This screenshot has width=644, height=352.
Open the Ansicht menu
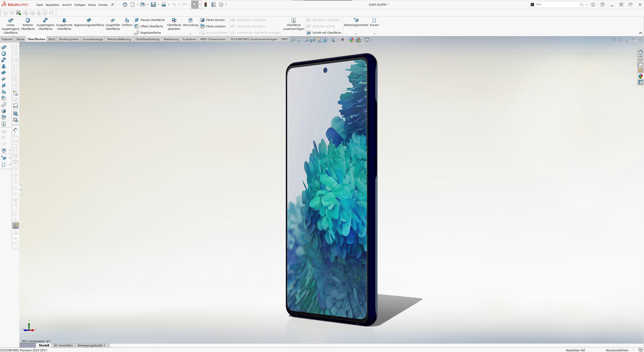tap(67, 5)
